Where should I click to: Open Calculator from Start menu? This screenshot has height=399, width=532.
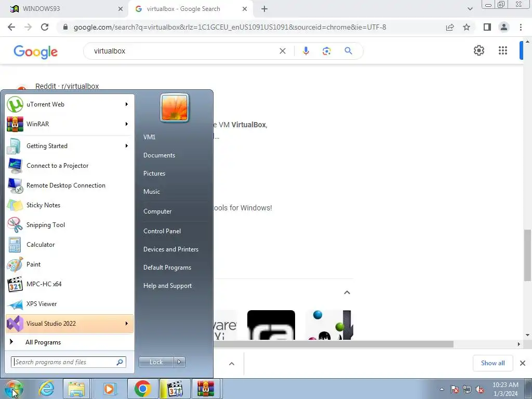70,245
